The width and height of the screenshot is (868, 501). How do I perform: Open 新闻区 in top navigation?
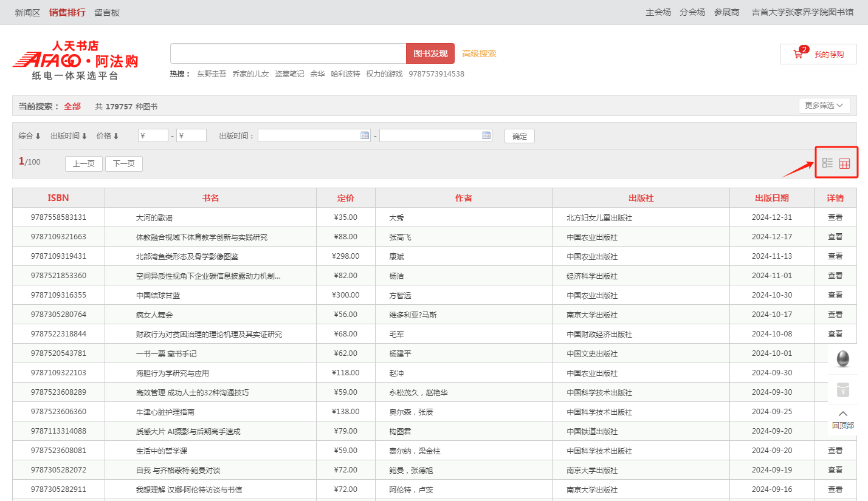click(x=27, y=12)
